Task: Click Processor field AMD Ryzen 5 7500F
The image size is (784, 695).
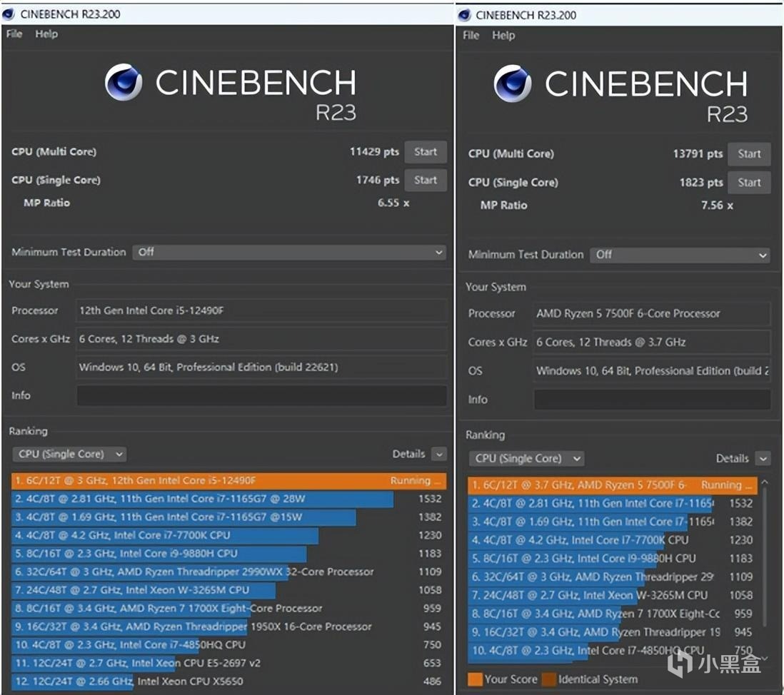Action: [x=652, y=314]
